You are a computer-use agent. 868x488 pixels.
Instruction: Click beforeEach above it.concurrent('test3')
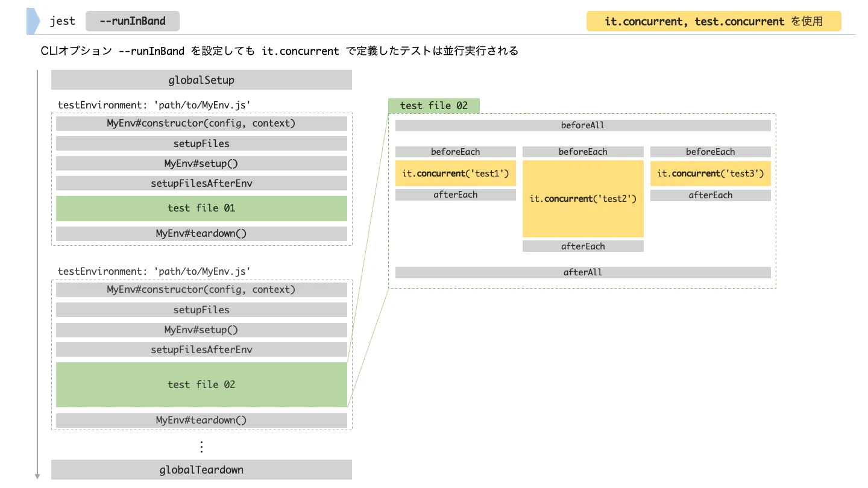tap(711, 152)
